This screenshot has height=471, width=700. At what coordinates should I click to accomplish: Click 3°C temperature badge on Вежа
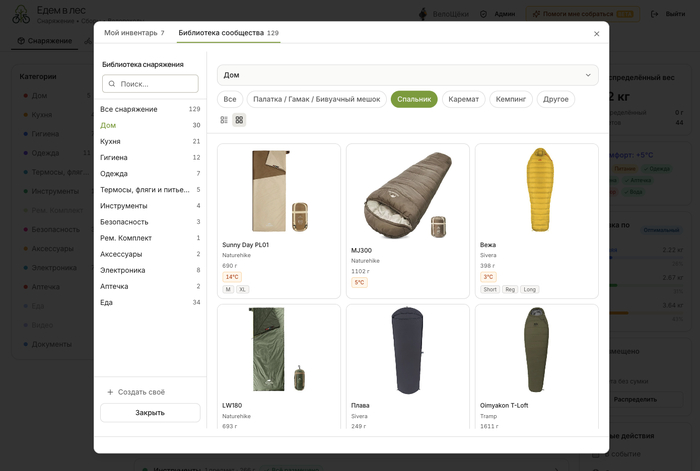(x=488, y=277)
